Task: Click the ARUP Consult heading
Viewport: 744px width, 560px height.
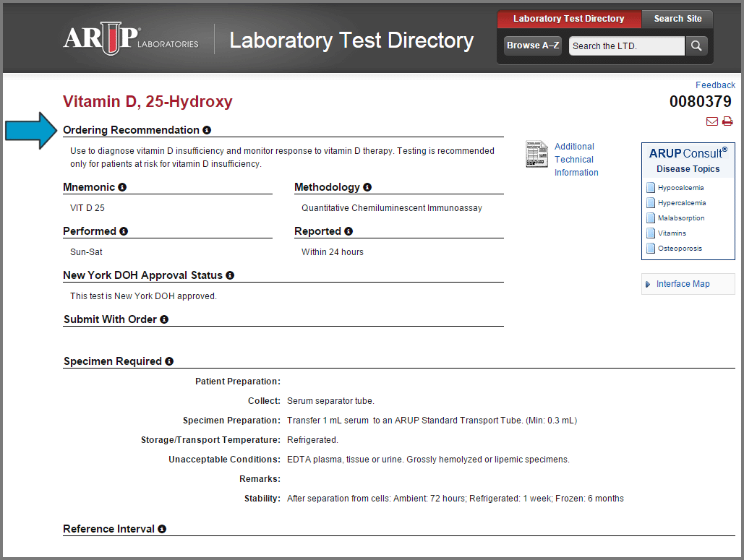Action: click(x=688, y=153)
